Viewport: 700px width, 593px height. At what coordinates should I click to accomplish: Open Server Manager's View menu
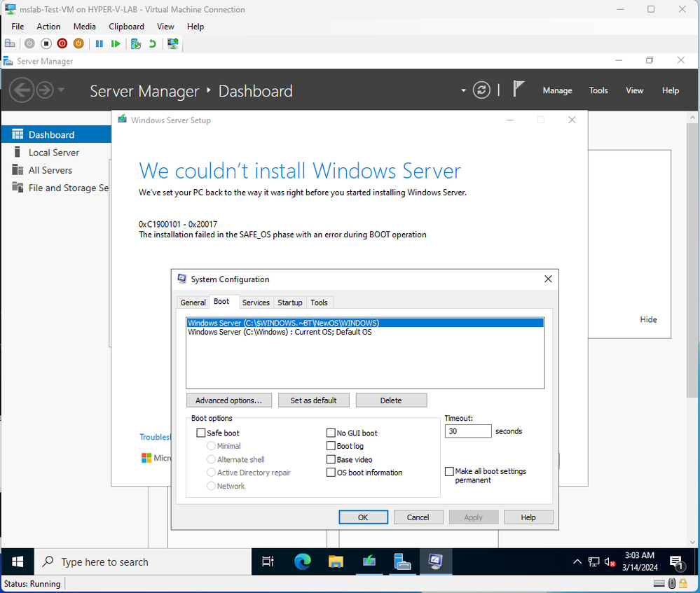pyautogui.click(x=634, y=90)
